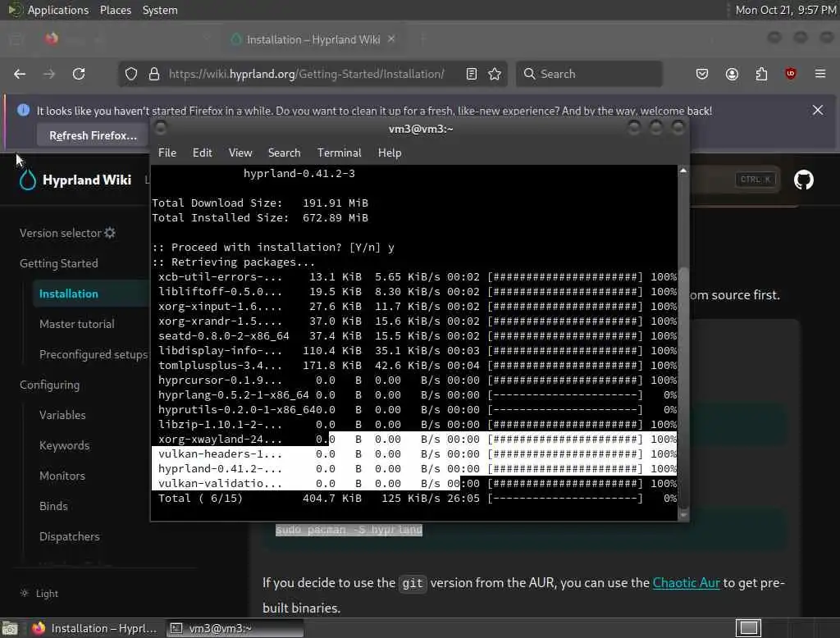
Task: Click the git inline code text
Action: coord(412,583)
